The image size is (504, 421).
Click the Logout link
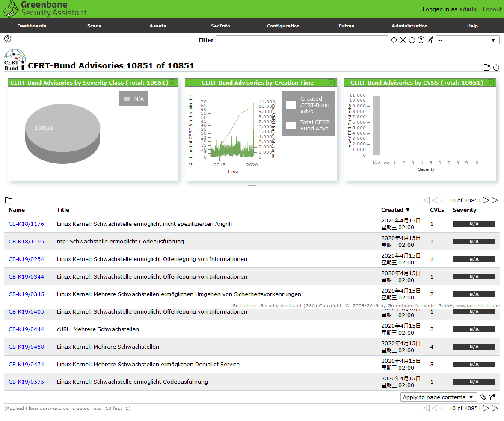(x=492, y=9)
